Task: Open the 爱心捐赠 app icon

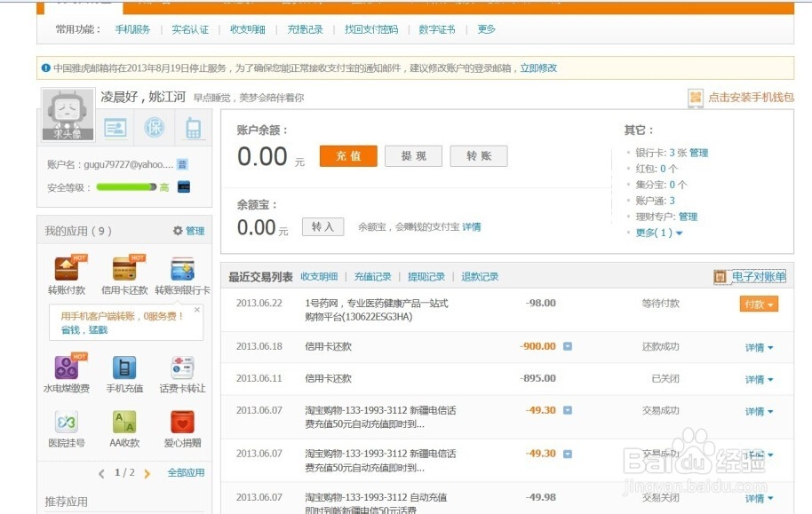Action: click(x=182, y=423)
